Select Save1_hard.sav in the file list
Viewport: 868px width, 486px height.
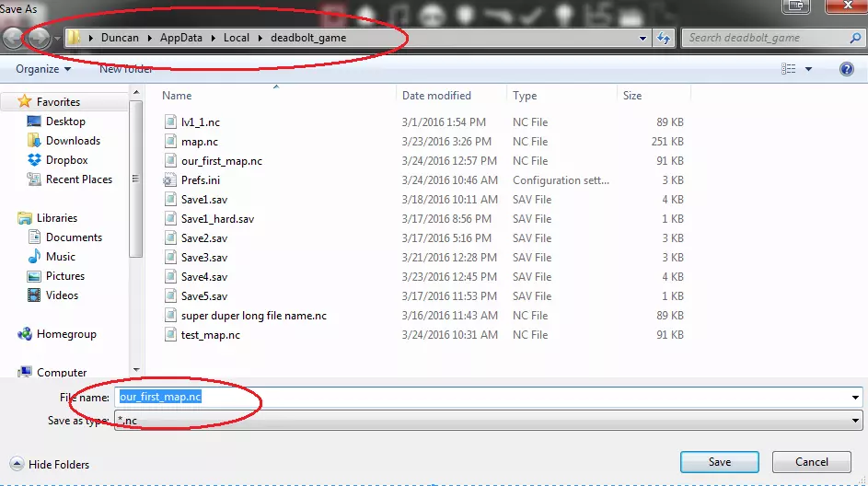tap(217, 219)
